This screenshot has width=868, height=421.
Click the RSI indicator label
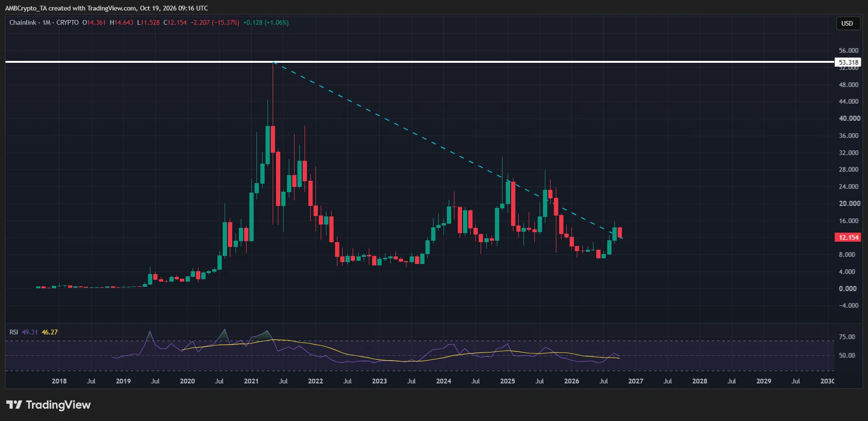click(x=14, y=332)
